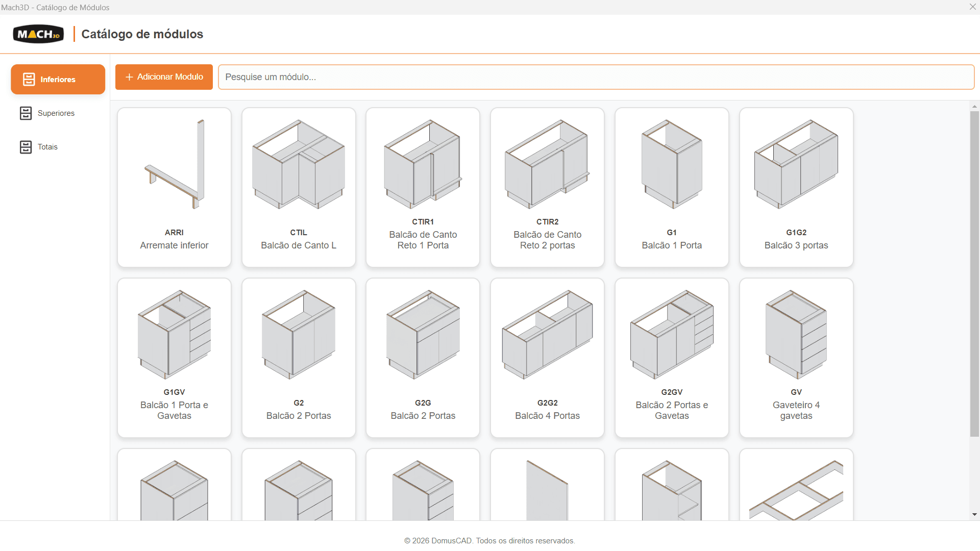Pick the GV Gaveteiro 4 gavetas module
This screenshot has height=551, width=980.
pos(796,358)
